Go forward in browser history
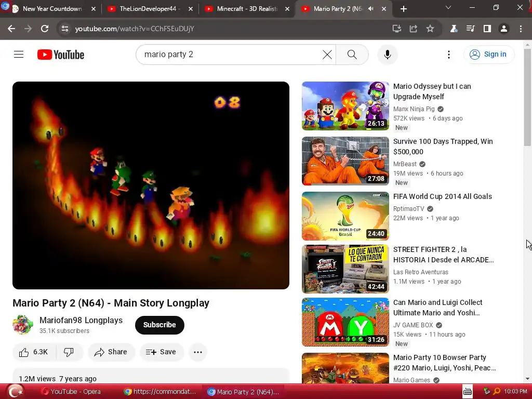532x399 pixels. [28, 29]
